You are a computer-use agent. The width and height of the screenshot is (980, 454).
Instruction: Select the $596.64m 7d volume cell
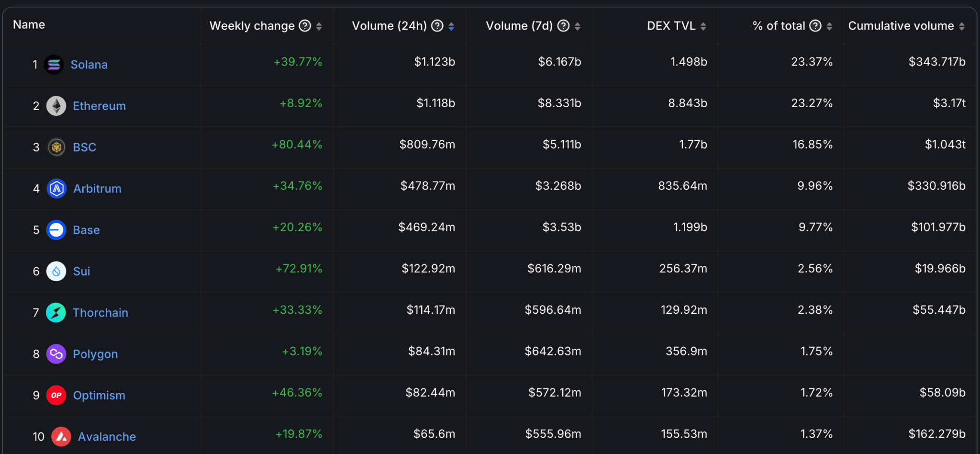pos(553,310)
